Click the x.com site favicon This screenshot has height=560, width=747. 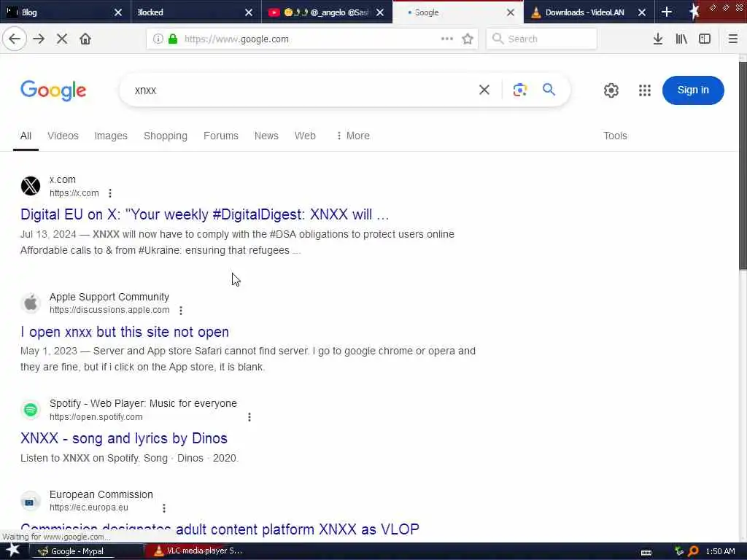(31, 186)
